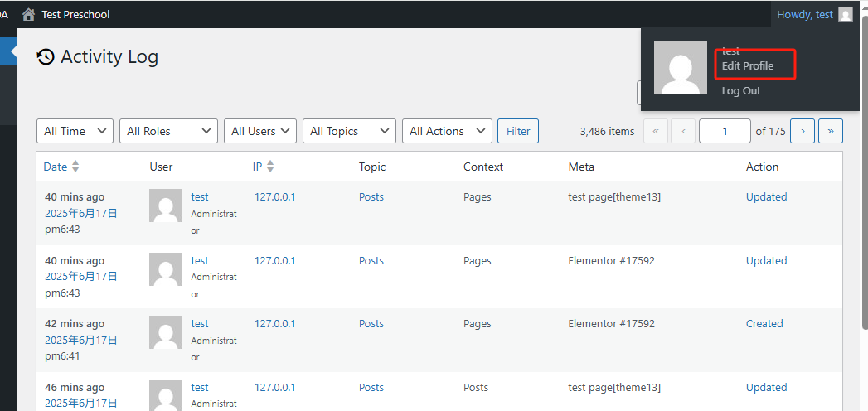868x411 pixels.
Task: Click the Test Preschool site name
Action: click(x=75, y=14)
